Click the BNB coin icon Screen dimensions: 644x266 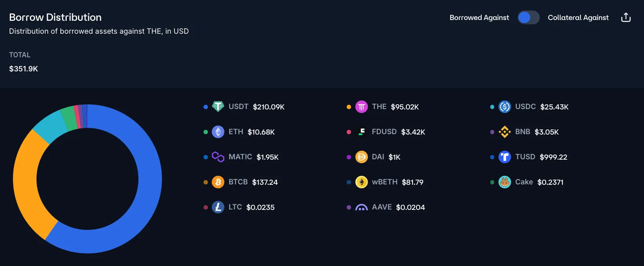[504, 132]
